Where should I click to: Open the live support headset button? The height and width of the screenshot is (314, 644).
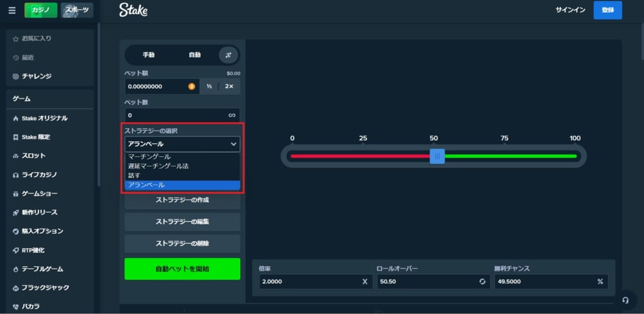coord(625,300)
